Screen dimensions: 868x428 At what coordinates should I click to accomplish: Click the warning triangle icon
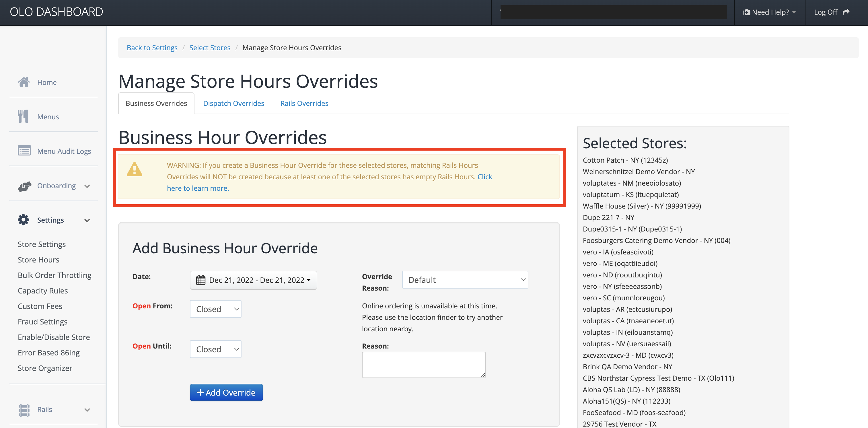(x=135, y=169)
